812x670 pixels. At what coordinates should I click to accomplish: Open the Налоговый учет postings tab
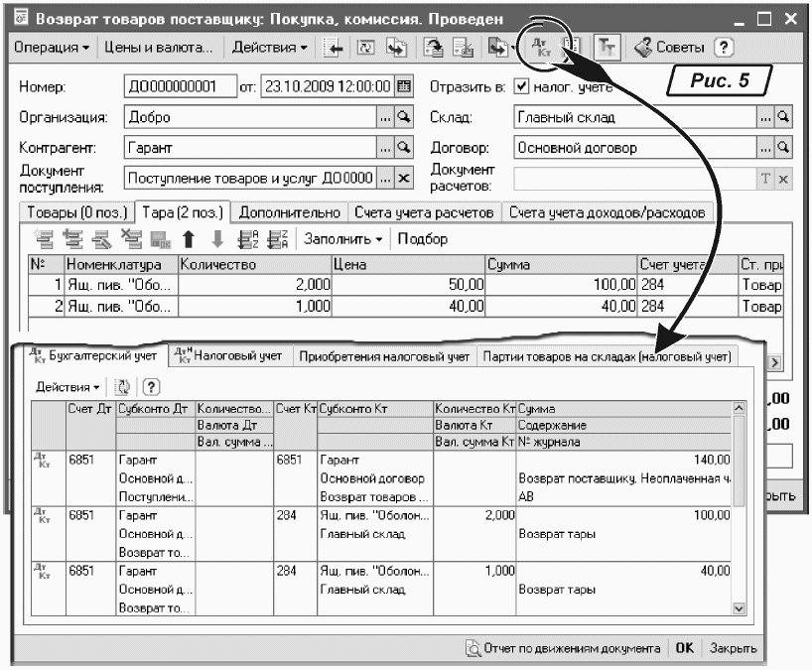(x=228, y=355)
